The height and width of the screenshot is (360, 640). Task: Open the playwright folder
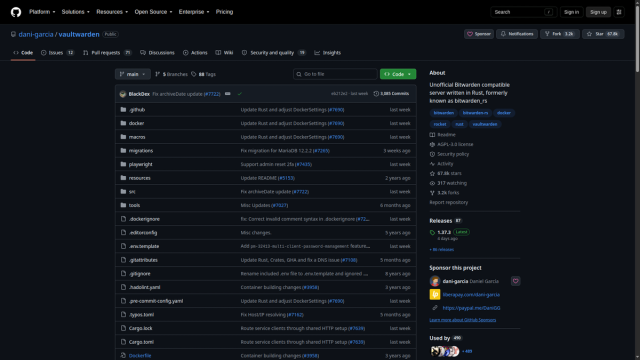pyautogui.click(x=140, y=164)
